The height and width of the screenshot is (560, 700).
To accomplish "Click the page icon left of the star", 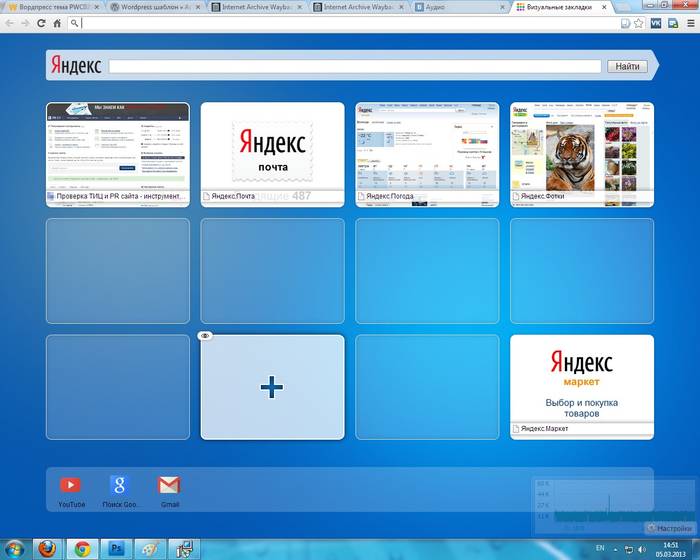I will 625,23.
